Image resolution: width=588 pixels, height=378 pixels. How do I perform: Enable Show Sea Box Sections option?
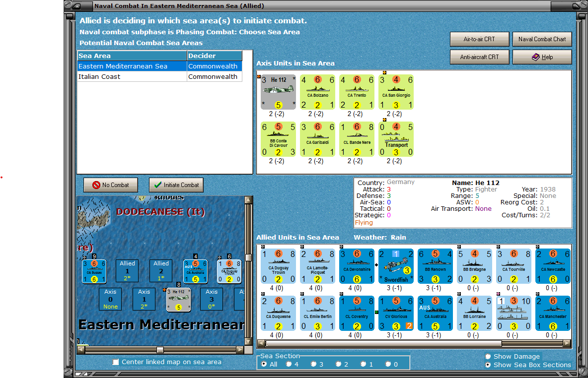pos(488,365)
